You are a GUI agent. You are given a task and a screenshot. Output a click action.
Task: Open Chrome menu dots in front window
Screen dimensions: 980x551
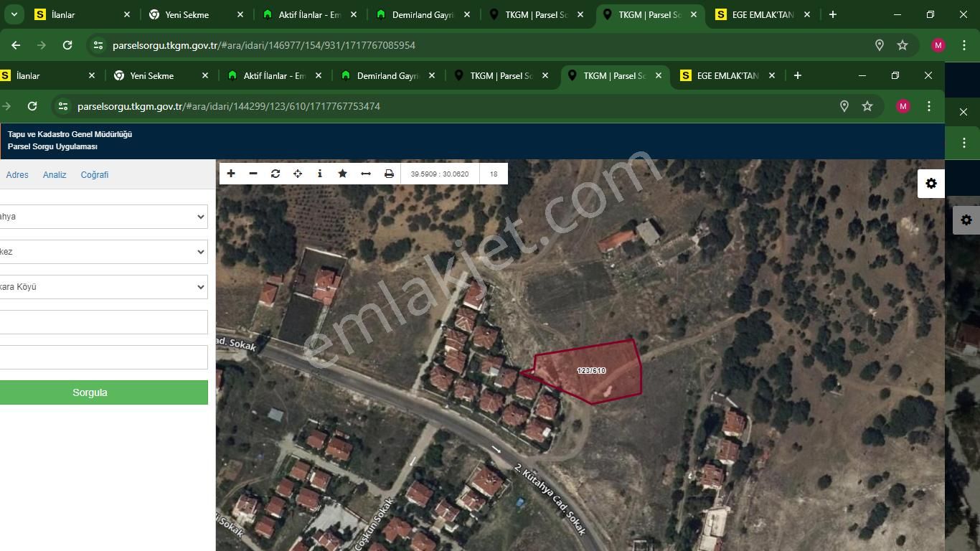(929, 106)
